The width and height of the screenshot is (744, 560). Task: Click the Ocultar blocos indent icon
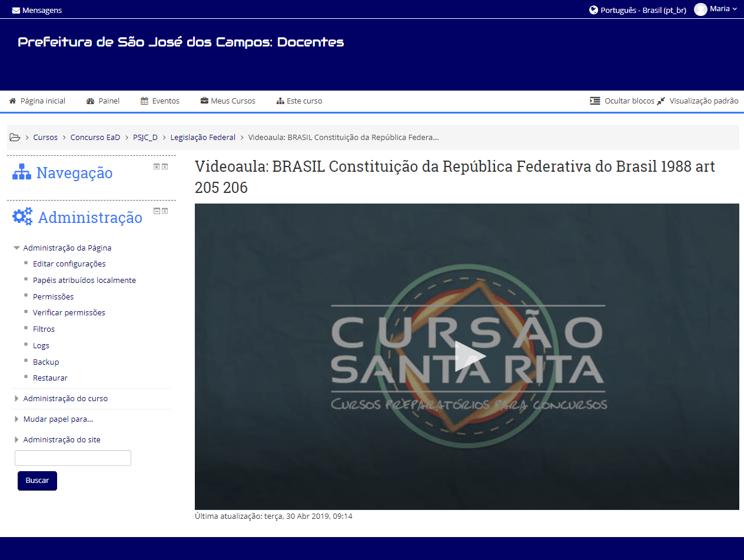pos(595,101)
